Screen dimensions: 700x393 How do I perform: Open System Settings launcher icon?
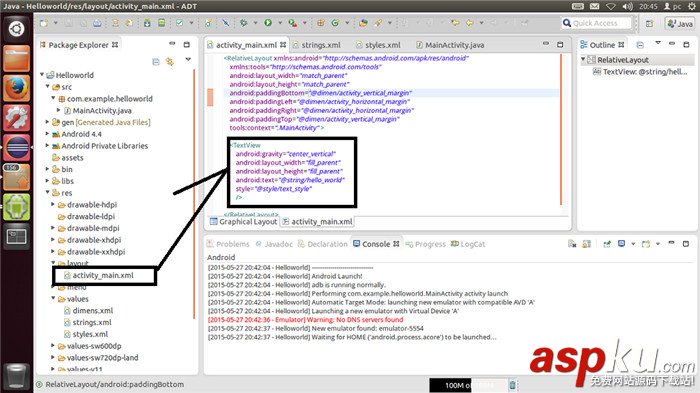click(17, 118)
